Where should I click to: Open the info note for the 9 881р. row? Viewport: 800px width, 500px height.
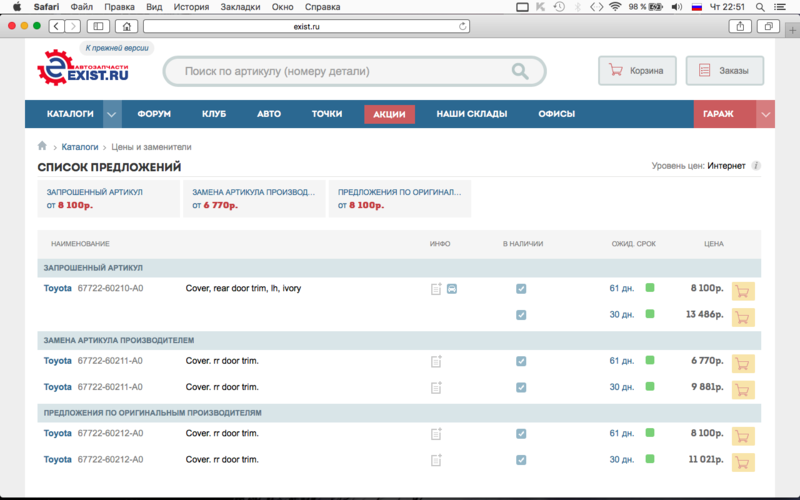(x=436, y=387)
